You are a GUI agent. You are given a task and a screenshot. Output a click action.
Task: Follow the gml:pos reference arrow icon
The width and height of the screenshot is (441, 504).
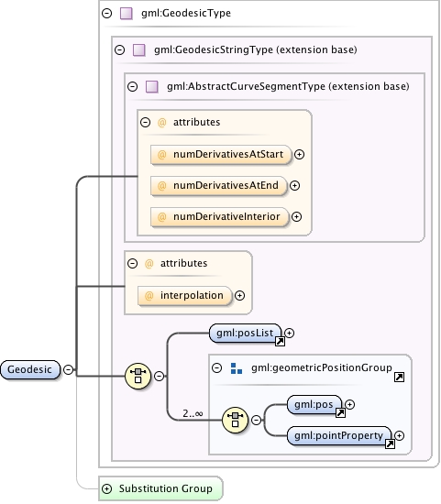pos(340,412)
